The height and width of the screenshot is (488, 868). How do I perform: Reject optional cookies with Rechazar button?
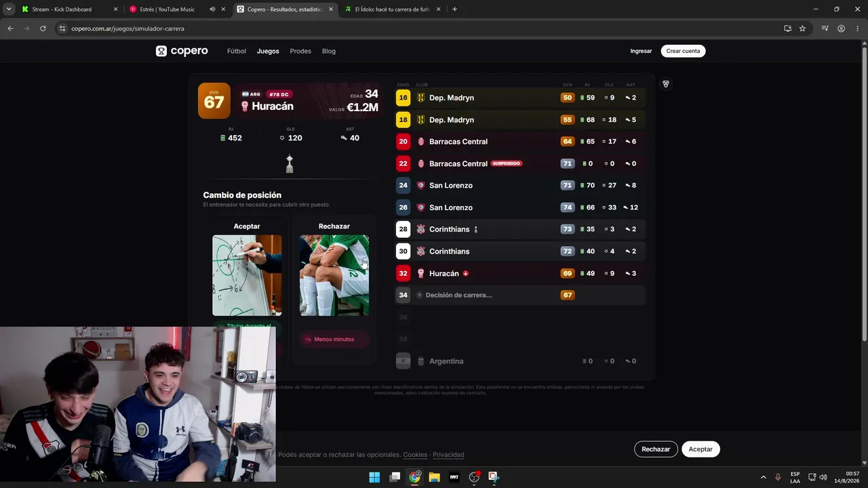coord(656,449)
